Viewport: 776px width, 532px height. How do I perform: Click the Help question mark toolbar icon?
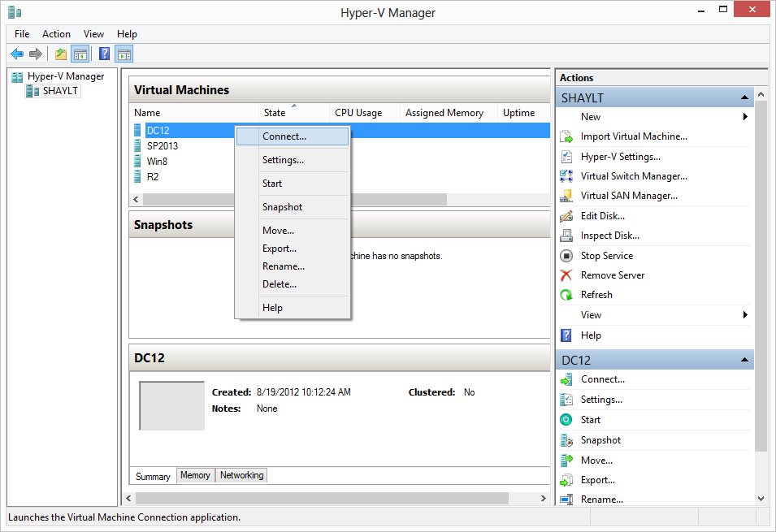104,54
